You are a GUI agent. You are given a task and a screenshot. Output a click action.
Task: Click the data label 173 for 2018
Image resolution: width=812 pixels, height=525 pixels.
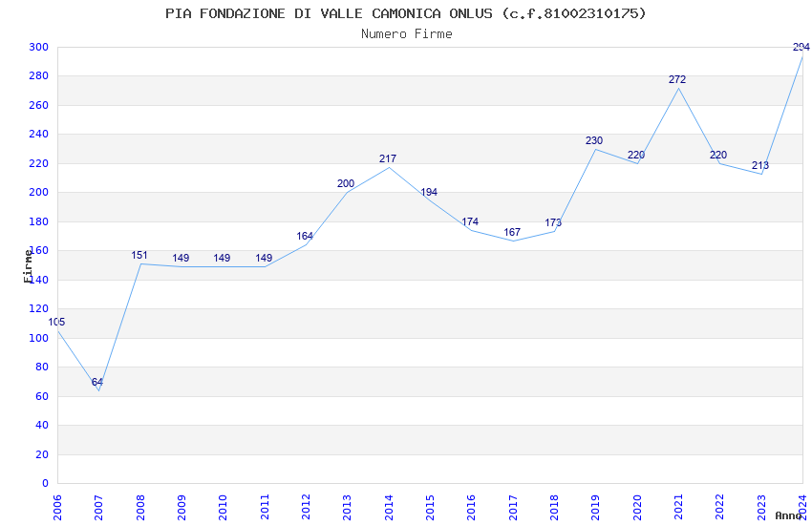tap(553, 223)
